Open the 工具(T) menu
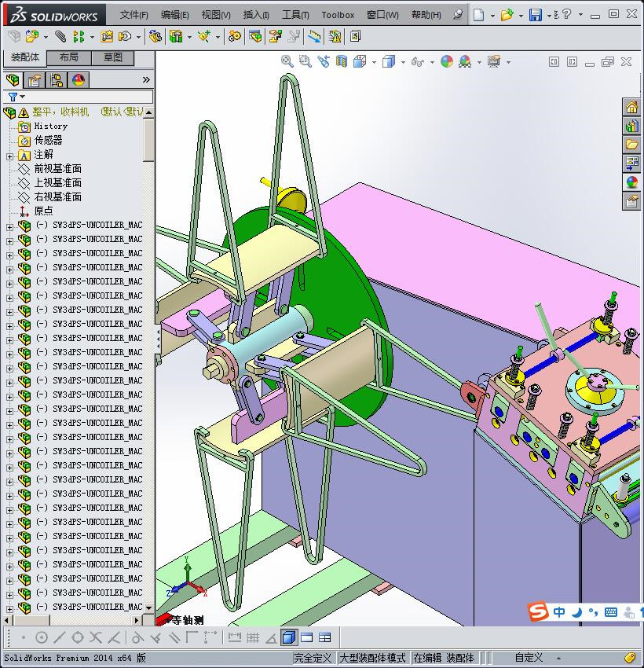 pos(295,15)
